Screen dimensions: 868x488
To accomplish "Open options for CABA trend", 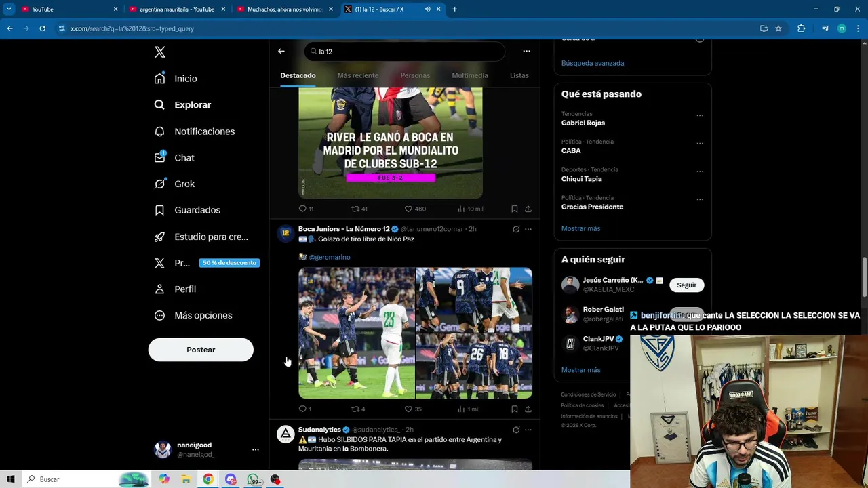I will click(700, 144).
